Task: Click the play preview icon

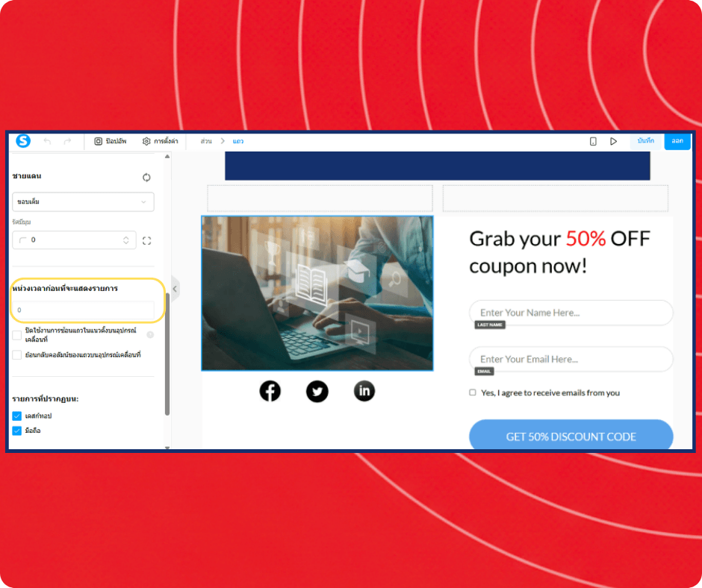Action: [x=613, y=142]
